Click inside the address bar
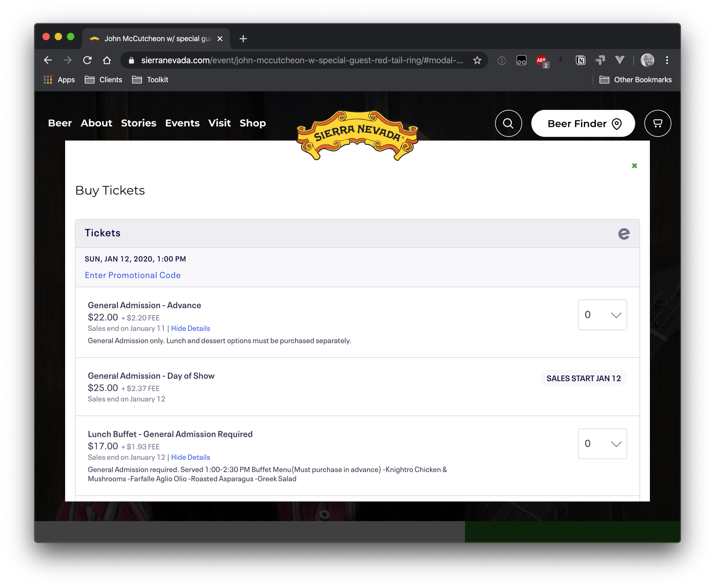The height and width of the screenshot is (588, 715). (286, 60)
